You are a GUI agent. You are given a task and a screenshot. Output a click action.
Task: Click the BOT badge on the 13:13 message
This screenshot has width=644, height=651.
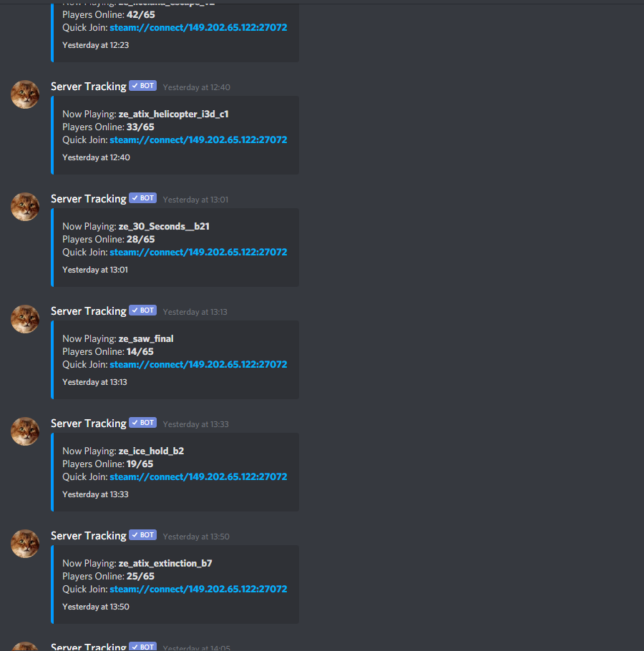(x=143, y=310)
